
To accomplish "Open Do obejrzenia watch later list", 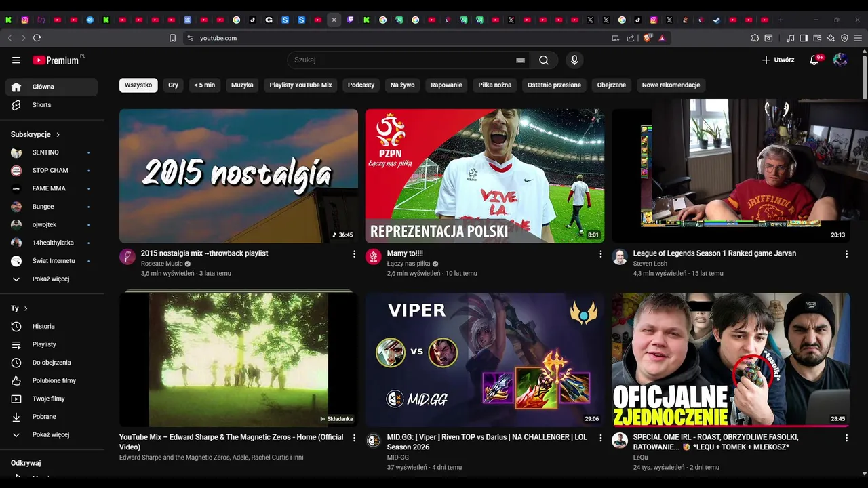I will (x=52, y=363).
